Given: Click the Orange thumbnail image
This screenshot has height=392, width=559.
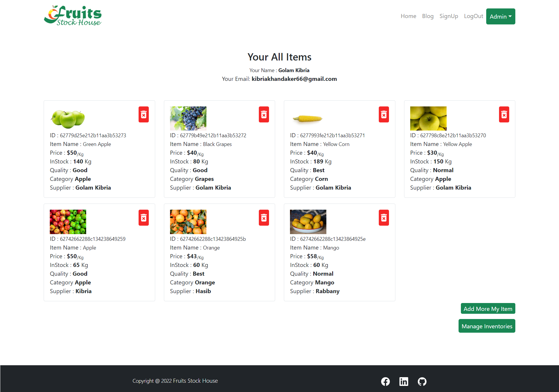Looking at the screenshot, I should click(188, 222).
